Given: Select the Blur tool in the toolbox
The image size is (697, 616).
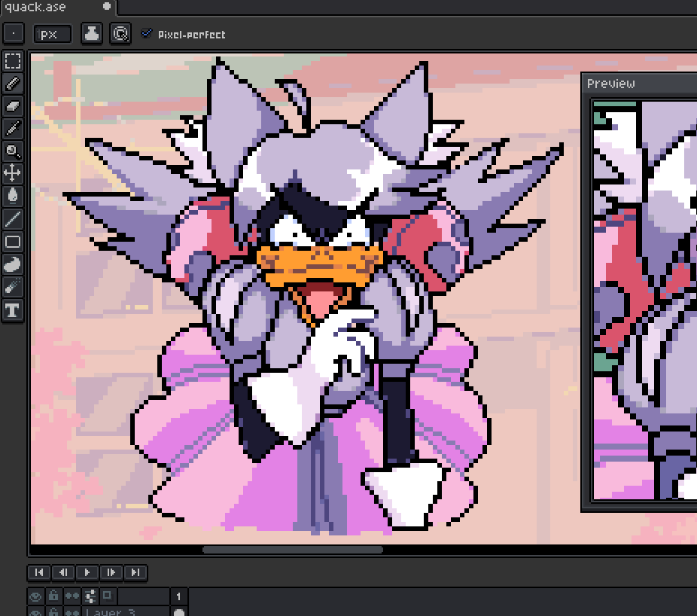Looking at the screenshot, I should [13, 288].
